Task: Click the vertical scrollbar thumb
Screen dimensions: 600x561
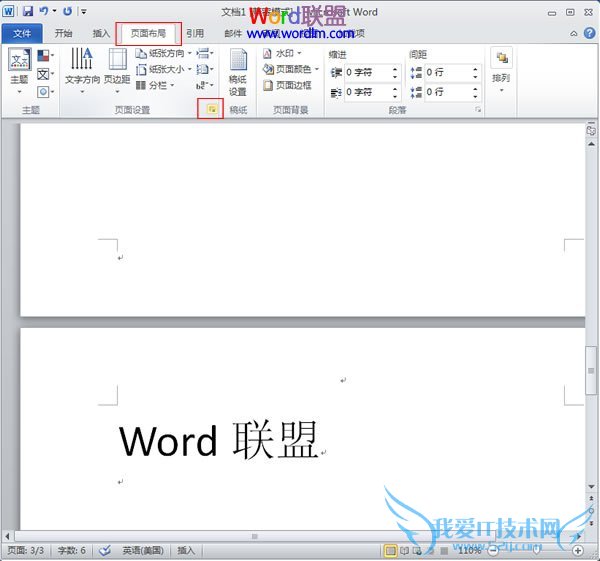Action: tap(591, 370)
